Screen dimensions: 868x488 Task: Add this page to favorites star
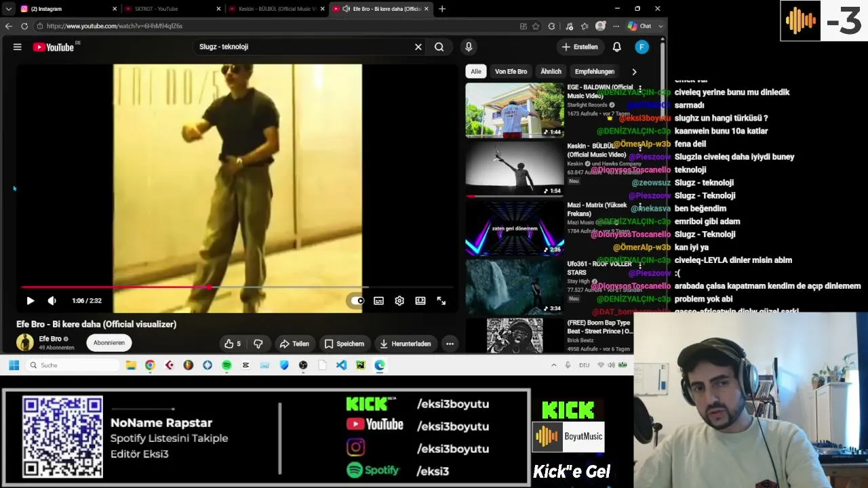coord(536,26)
